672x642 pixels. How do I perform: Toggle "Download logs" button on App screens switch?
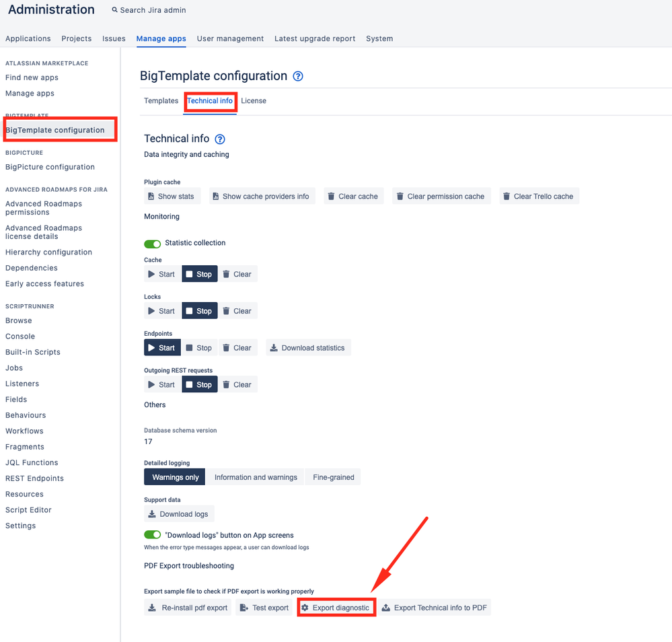[x=152, y=534]
